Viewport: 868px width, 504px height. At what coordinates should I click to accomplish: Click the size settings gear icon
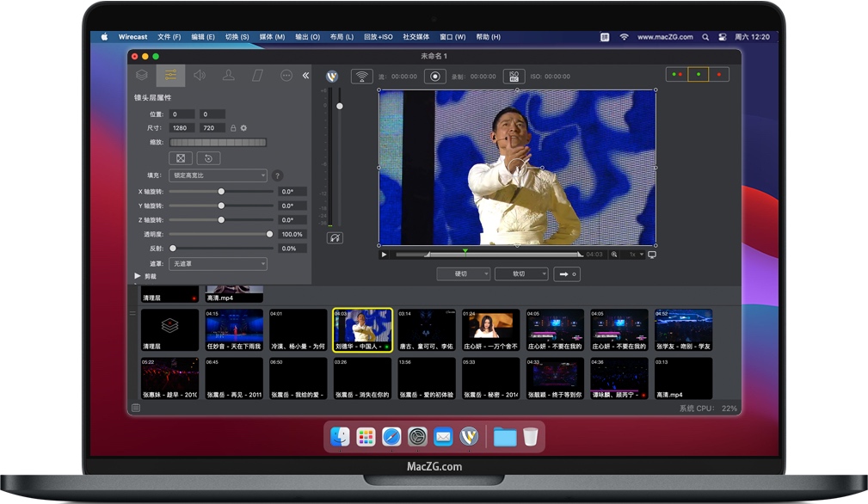pyautogui.click(x=243, y=128)
